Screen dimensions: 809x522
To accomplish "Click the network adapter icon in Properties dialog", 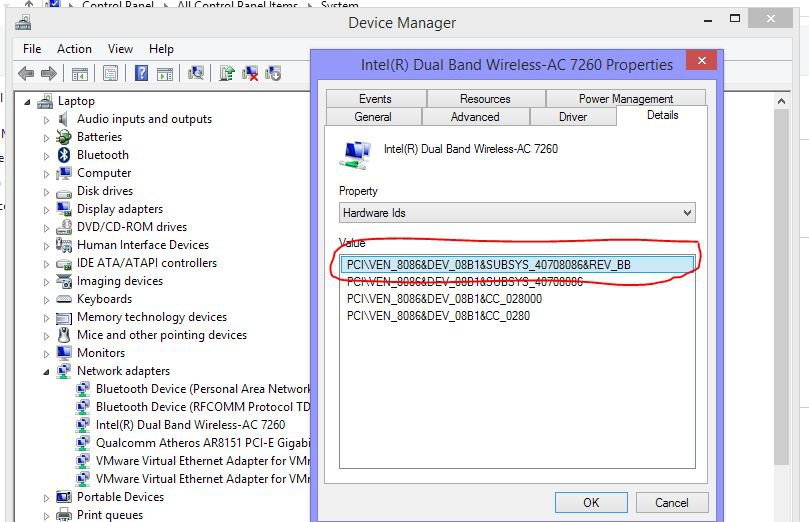I will pyautogui.click(x=355, y=155).
